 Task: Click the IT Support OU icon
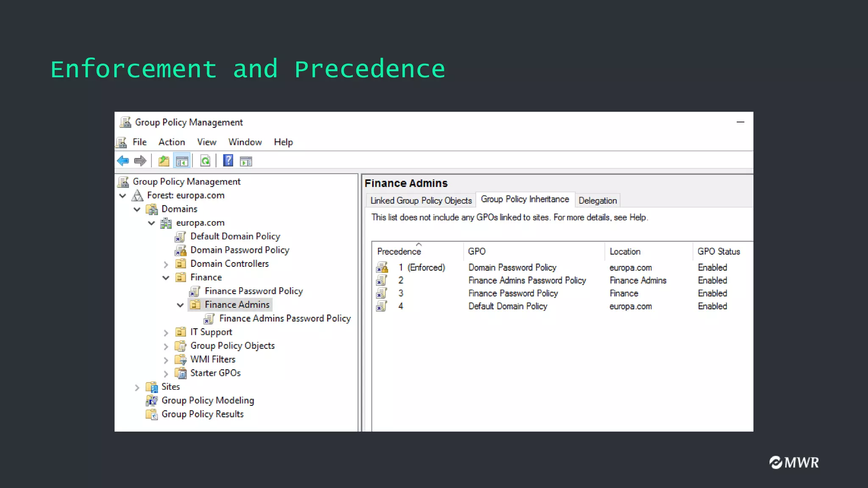[181, 332]
